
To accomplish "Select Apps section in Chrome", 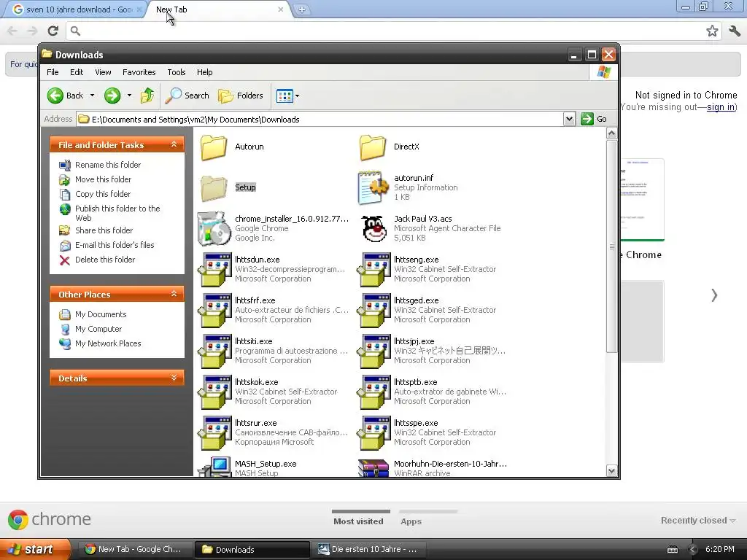I will click(x=411, y=521).
